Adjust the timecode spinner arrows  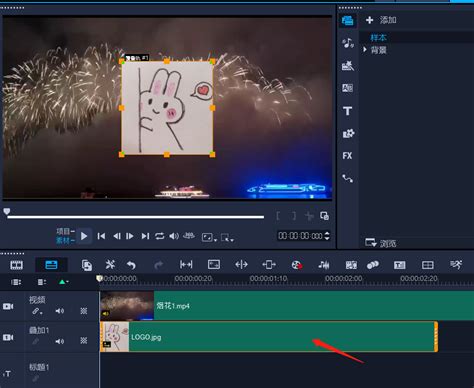coord(327,236)
